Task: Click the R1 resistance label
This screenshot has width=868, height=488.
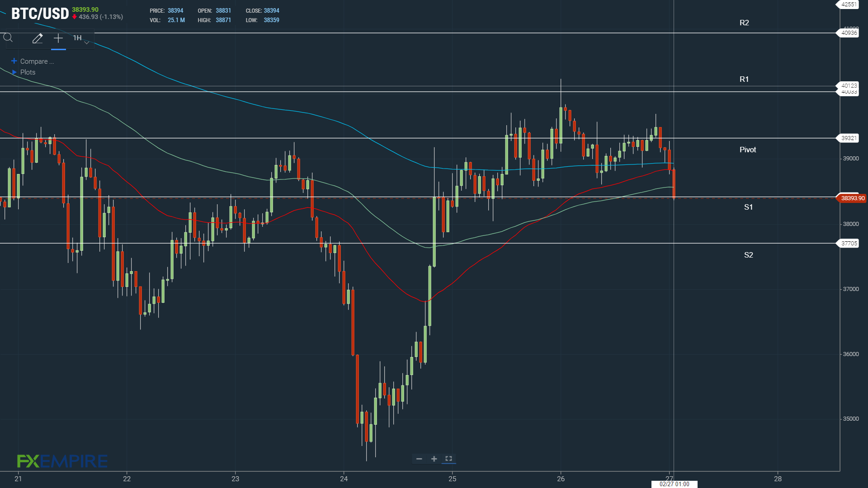Action: [744, 79]
